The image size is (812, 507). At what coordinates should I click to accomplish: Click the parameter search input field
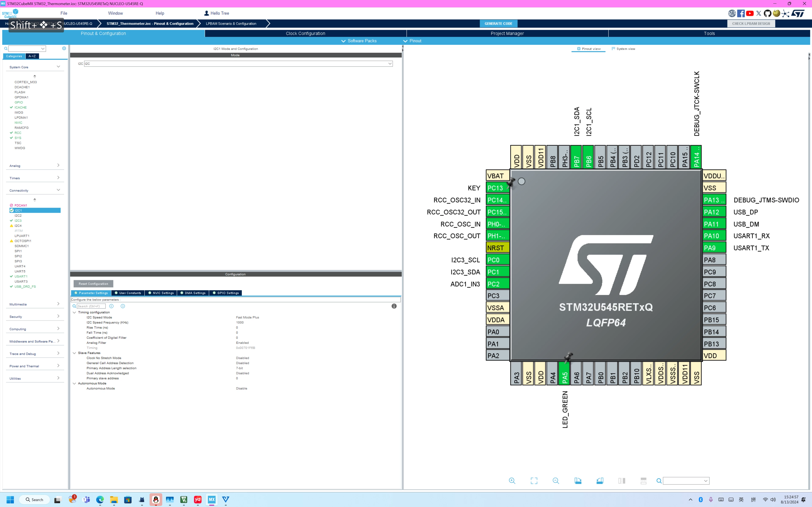(91, 306)
